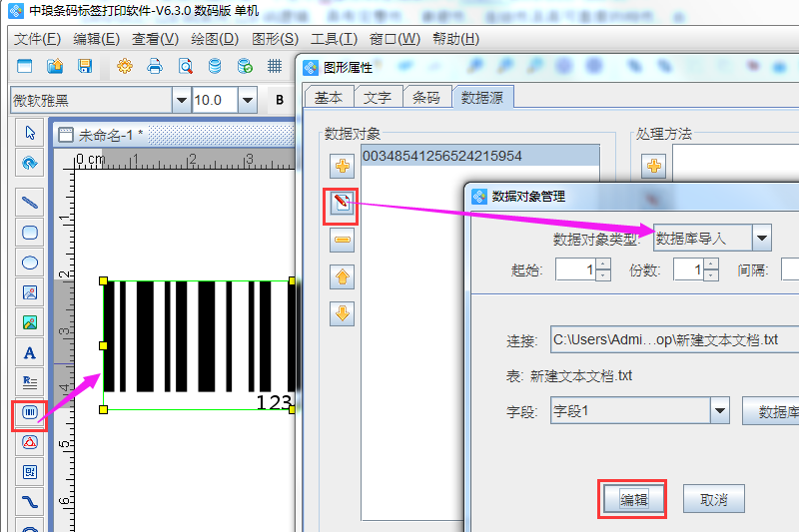This screenshot has width=799, height=532.
Task: Increase the 起始 value with up stepper
Action: pos(602,264)
